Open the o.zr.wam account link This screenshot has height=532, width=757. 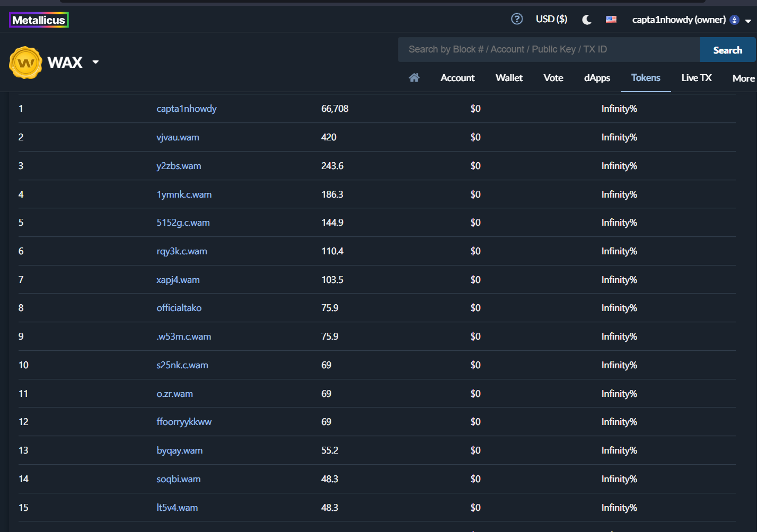pyautogui.click(x=174, y=394)
